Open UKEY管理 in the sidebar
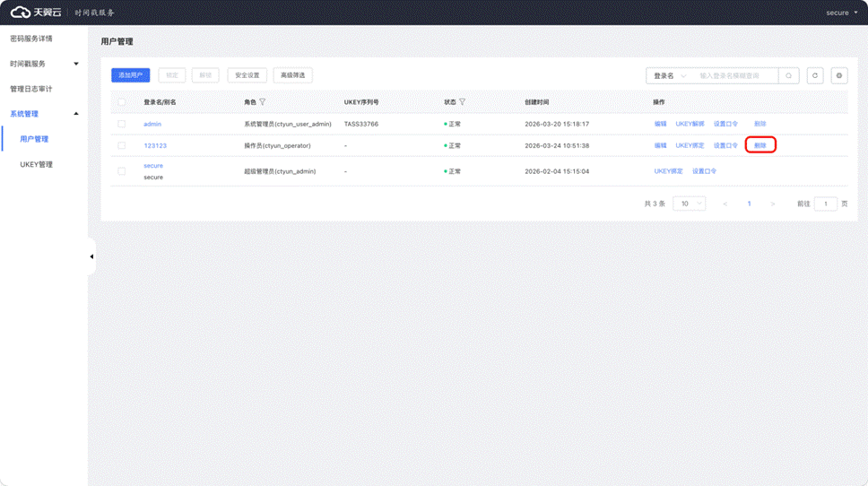Screen dimensions: 868x486 tap(37, 164)
